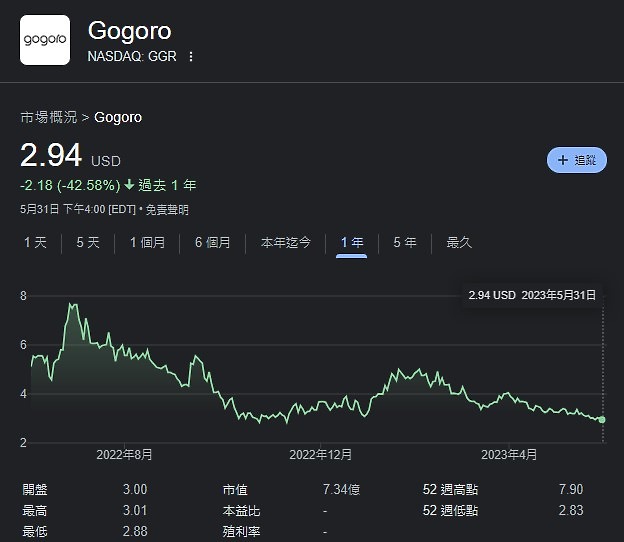Viewport: 624px width, 542px height.
Task: Click the 2022年12月 axis label
Action: 320,454
